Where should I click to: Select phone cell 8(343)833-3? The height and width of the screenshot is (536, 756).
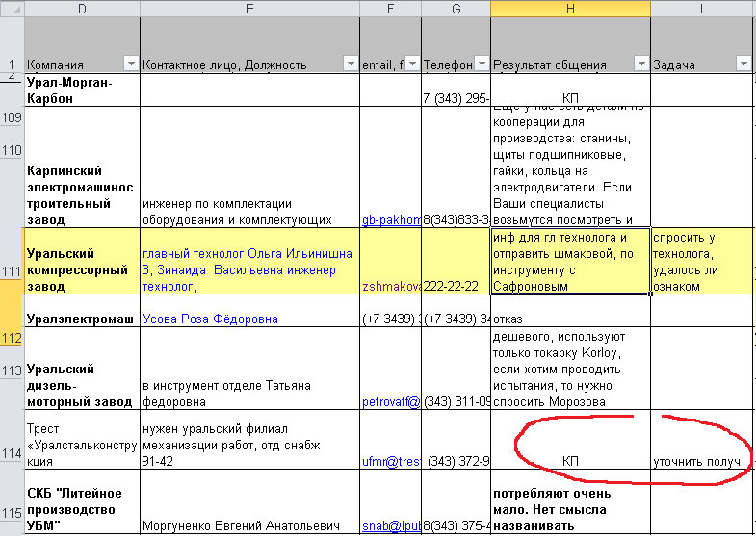click(x=456, y=167)
